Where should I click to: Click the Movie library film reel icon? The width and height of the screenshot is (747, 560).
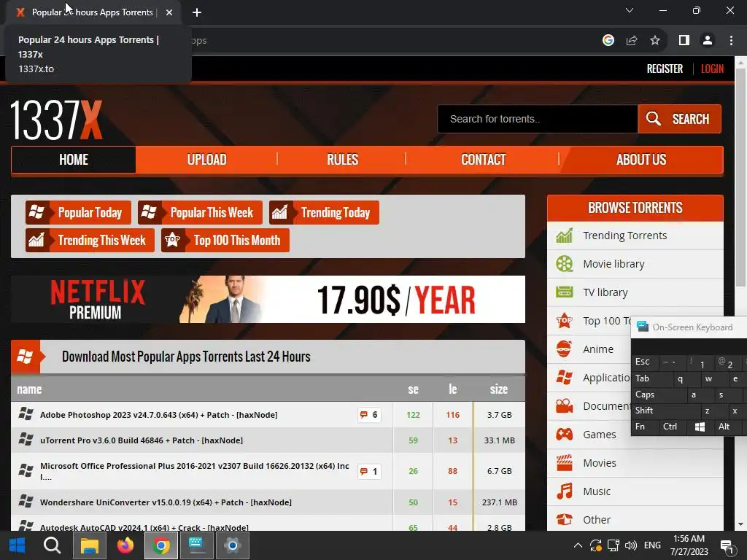pos(564,264)
